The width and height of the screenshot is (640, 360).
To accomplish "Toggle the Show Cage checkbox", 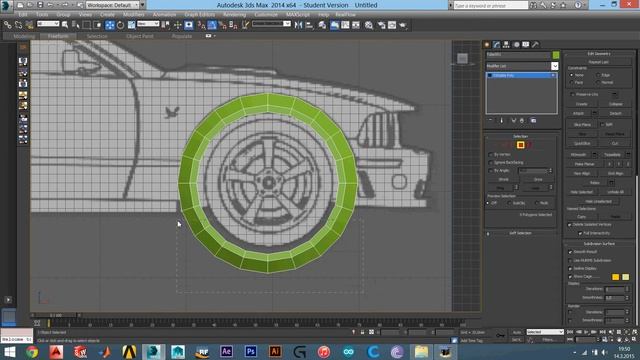I will pos(570,277).
